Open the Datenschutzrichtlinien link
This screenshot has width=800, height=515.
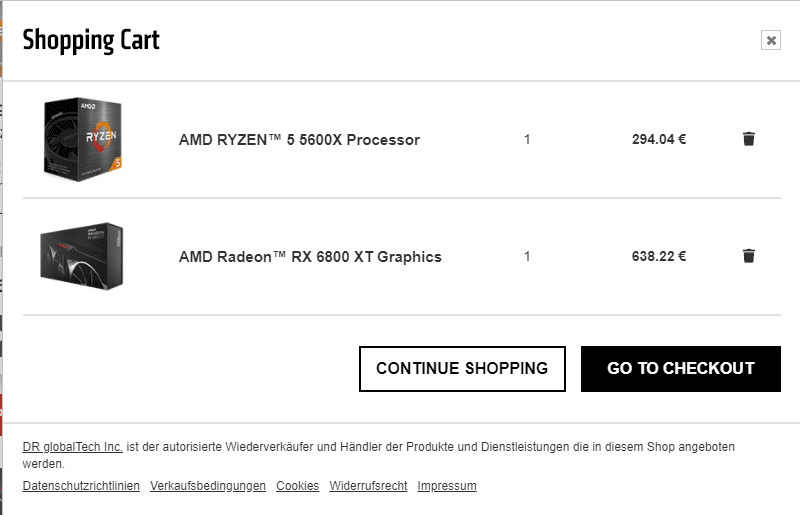tap(81, 485)
